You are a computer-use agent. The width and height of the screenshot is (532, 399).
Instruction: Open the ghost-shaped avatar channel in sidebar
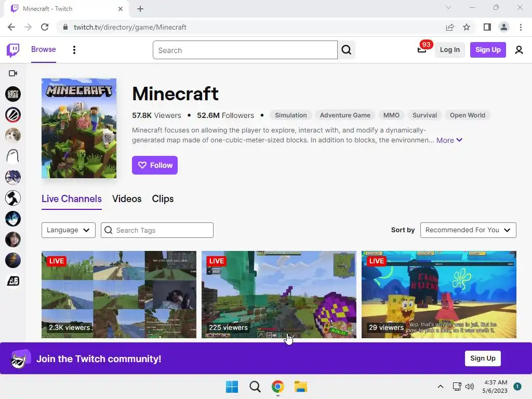point(13,156)
